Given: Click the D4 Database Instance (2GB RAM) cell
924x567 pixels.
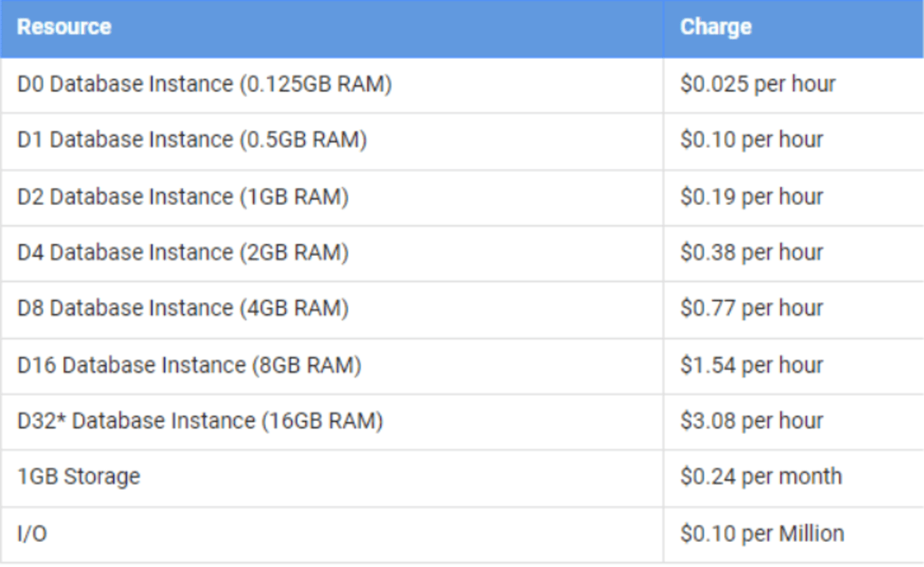Looking at the screenshot, I should point(183,252).
